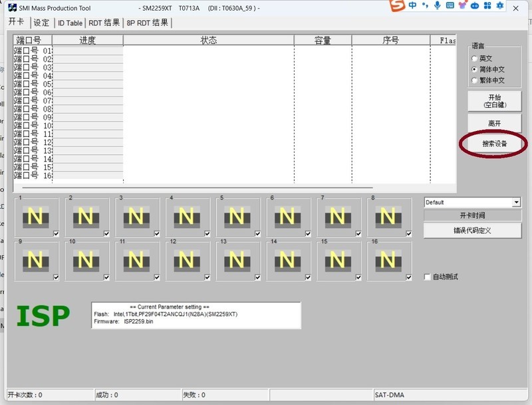Click the port 9 N status icon
Screen dimensions: 532x405
(x=36, y=261)
